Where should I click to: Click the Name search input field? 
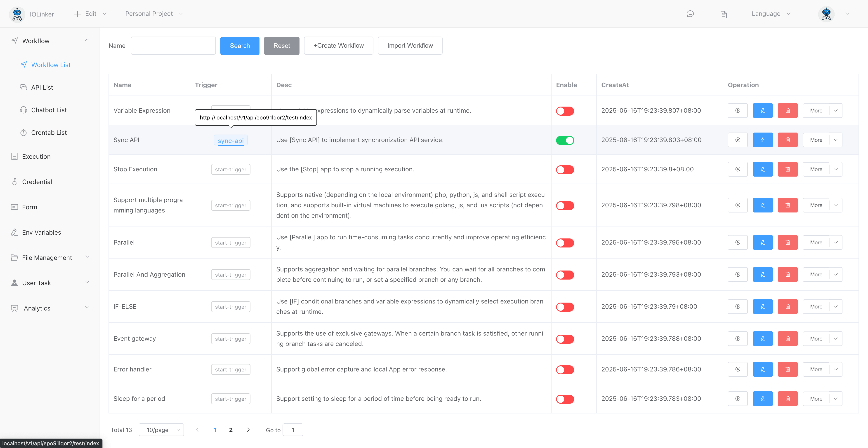173,45
